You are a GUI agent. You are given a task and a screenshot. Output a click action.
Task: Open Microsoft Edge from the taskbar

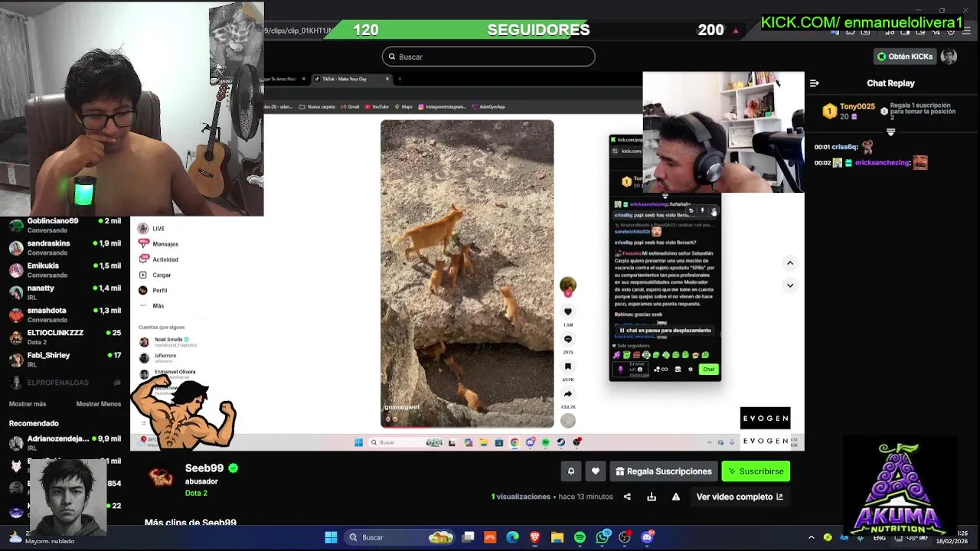pos(512,537)
